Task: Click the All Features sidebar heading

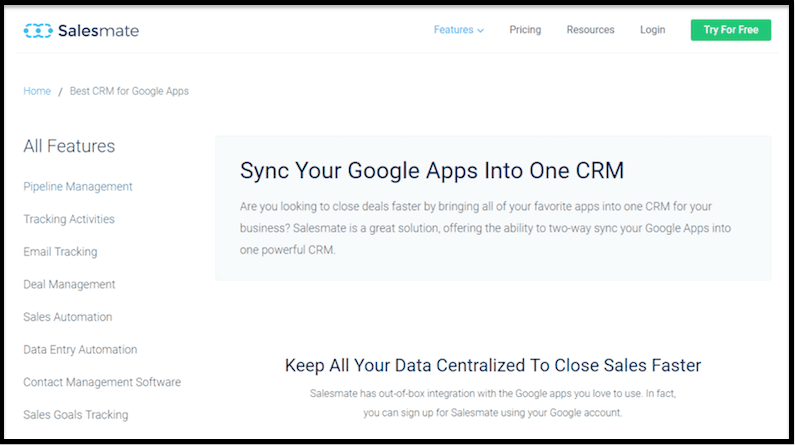Action: pos(69,146)
